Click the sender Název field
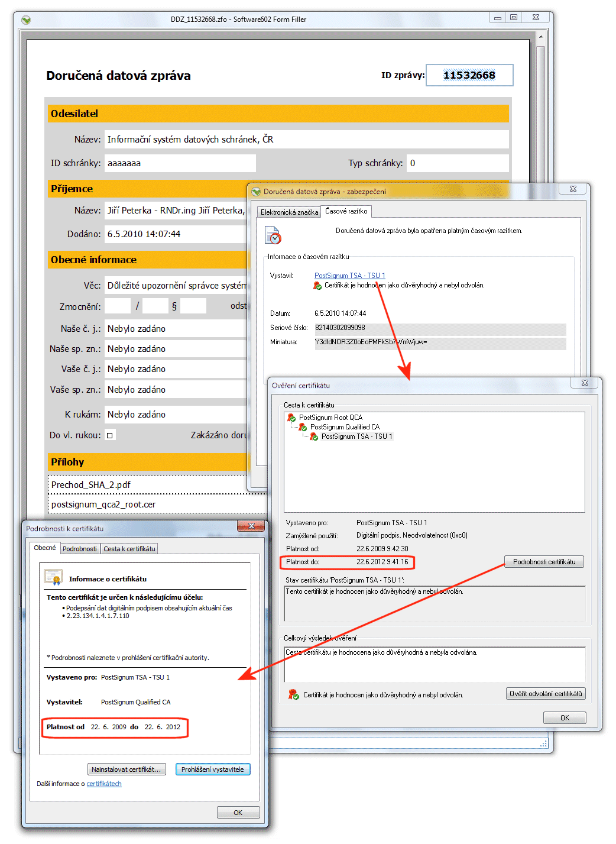The width and height of the screenshot is (616, 844). (x=307, y=140)
